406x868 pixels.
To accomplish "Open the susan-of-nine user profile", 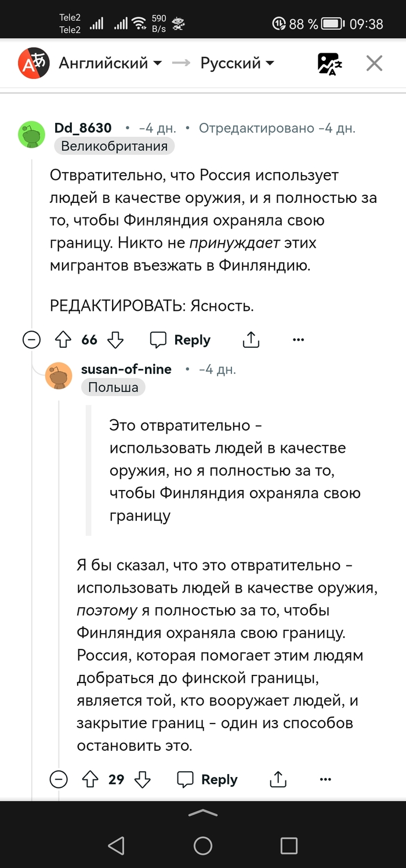I will (126, 369).
